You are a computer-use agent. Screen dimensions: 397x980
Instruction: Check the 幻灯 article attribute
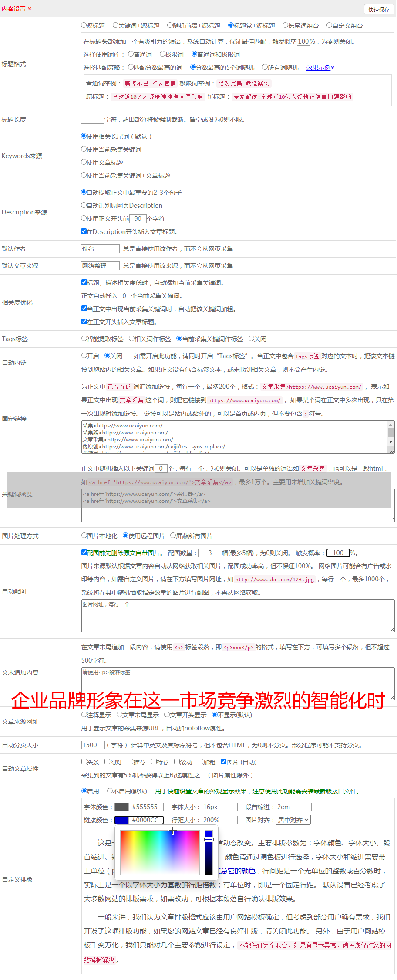tap(108, 762)
